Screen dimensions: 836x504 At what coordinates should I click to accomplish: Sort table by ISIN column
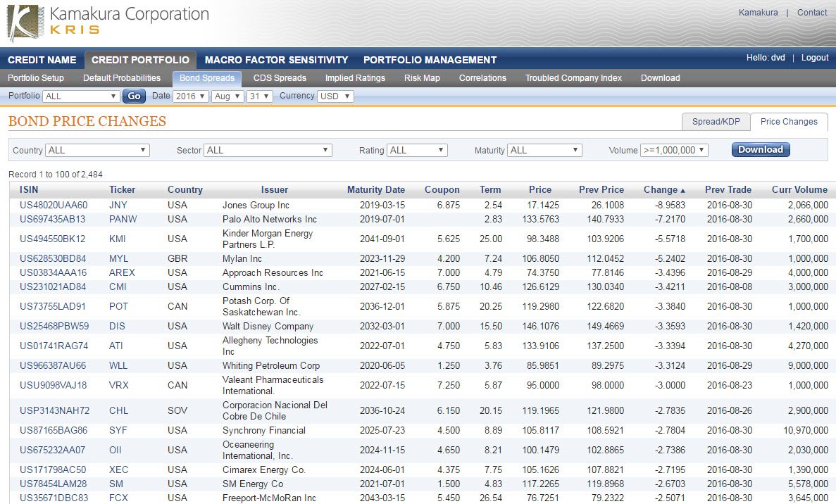coord(29,189)
